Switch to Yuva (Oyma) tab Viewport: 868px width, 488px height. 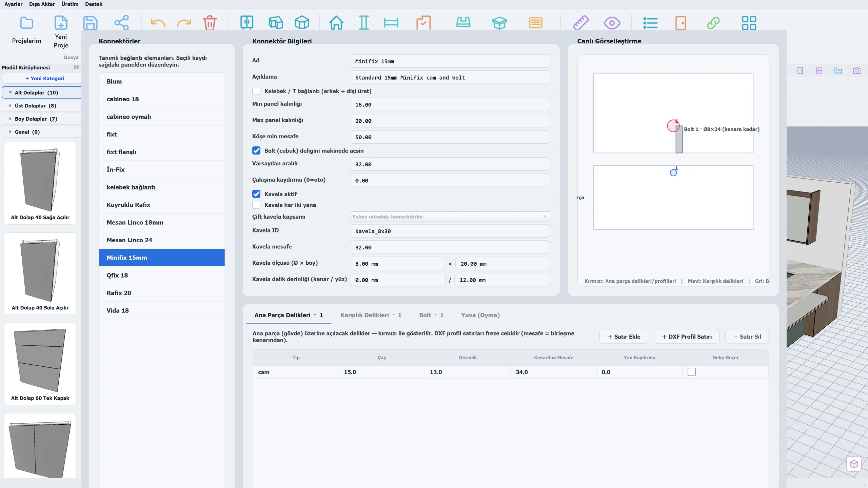pos(480,315)
